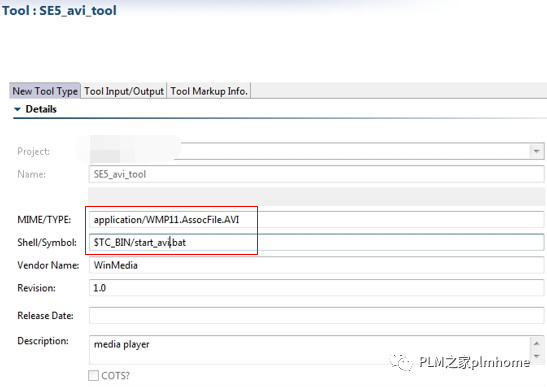Focus the Shell/Symbol input field
This screenshot has width=547, height=387.
click(317, 242)
